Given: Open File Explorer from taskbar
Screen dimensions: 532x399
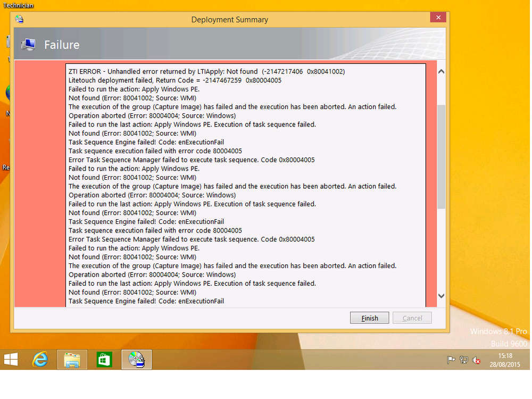Looking at the screenshot, I should point(72,359).
